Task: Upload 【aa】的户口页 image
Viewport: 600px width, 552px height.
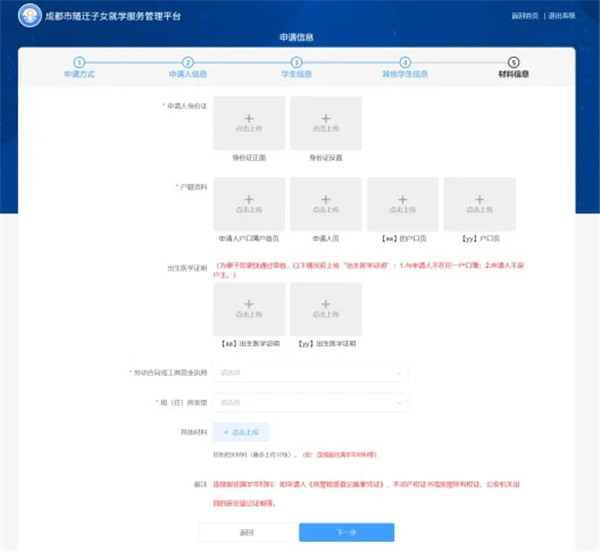Action: click(403, 204)
